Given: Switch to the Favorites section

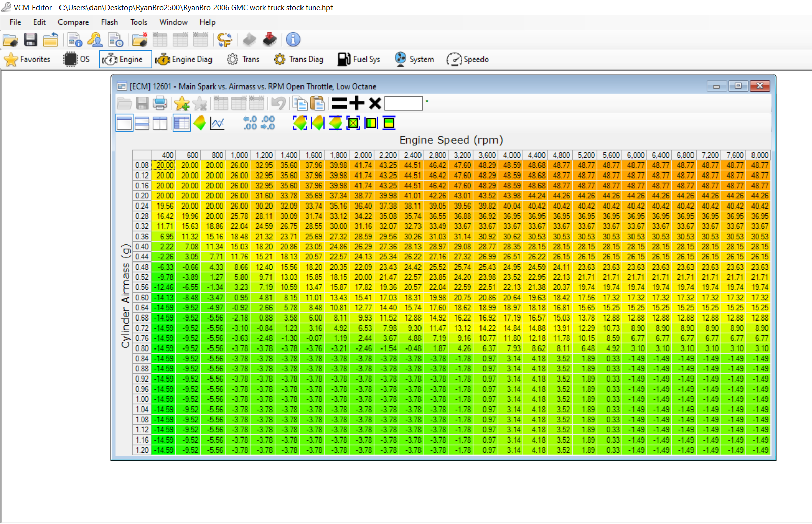Looking at the screenshot, I should coord(27,60).
